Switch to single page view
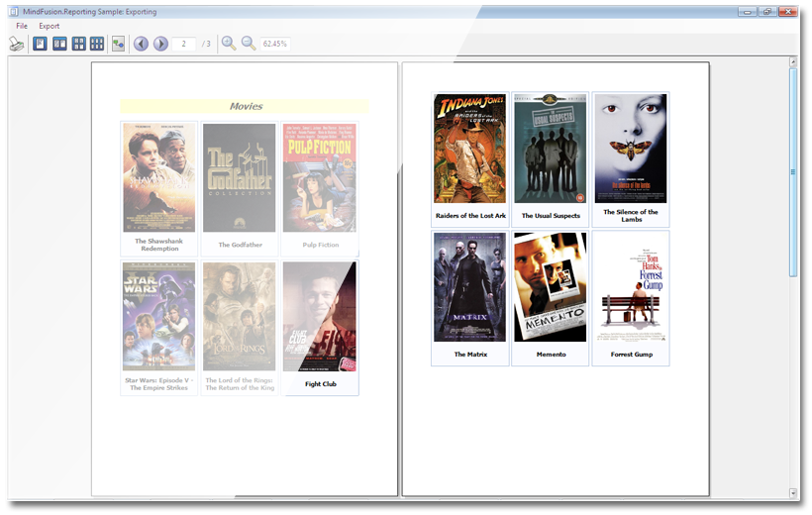Viewport: 812px width, 515px height. [41, 44]
